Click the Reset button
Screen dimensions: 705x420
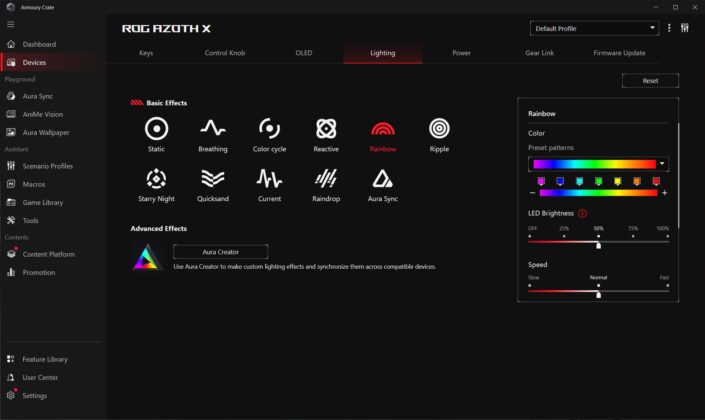tap(650, 81)
